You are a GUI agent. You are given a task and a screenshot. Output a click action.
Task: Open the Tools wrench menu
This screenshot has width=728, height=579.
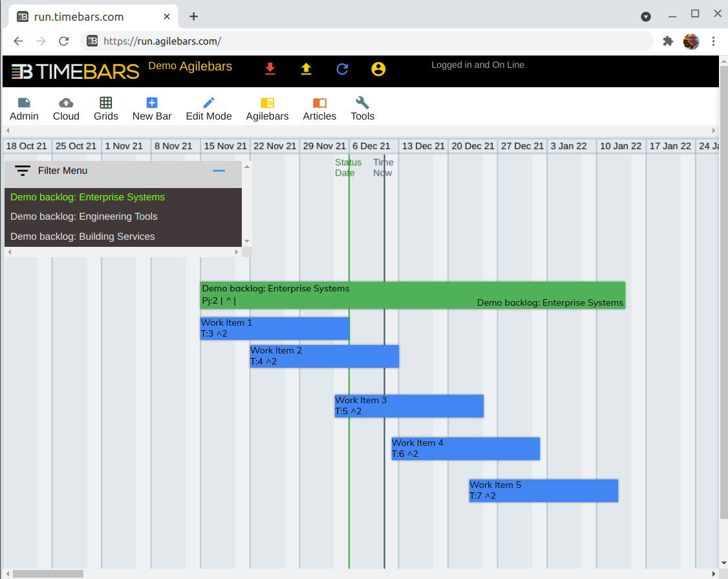click(363, 109)
